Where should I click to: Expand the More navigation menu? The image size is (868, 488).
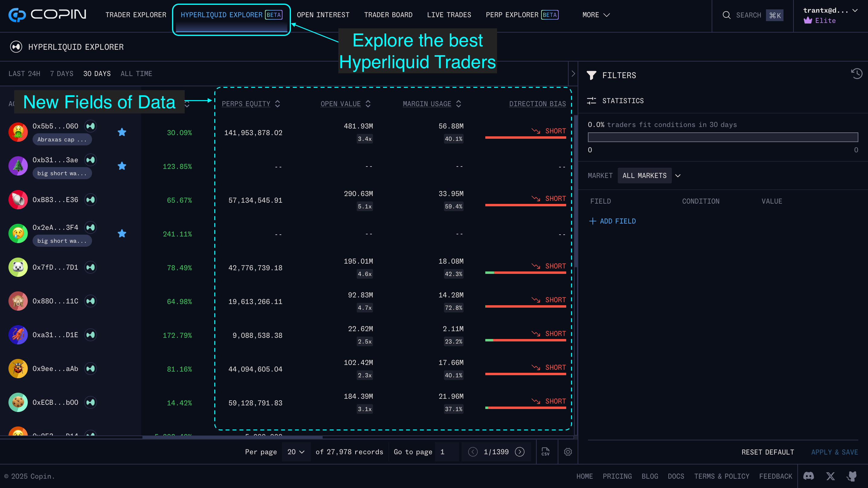(x=596, y=15)
